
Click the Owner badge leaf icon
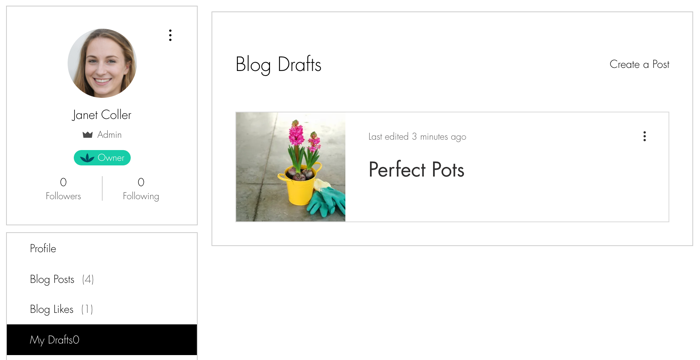(87, 158)
